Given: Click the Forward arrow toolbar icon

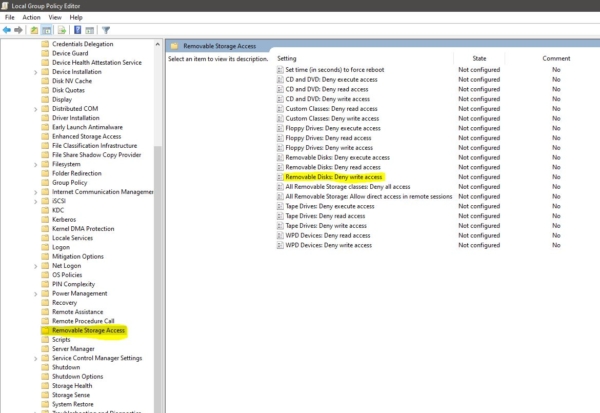Looking at the screenshot, I should tap(18, 30).
